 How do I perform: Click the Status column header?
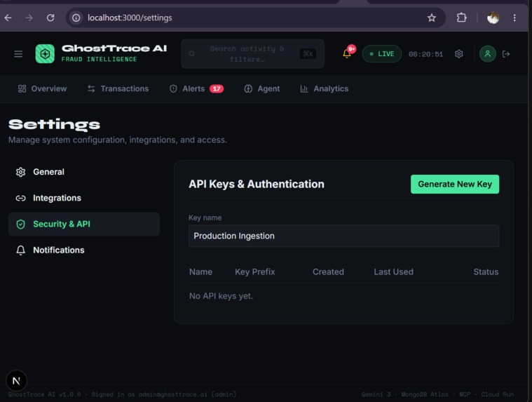[x=486, y=272]
